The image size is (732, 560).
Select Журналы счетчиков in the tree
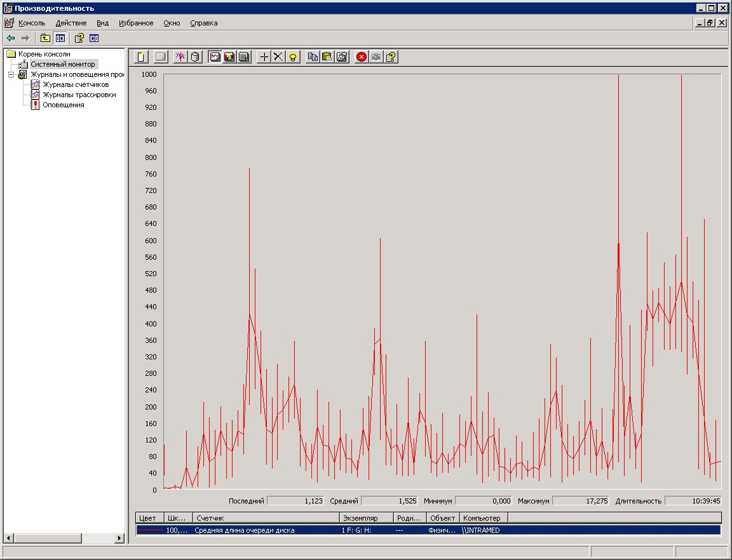(x=76, y=84)
